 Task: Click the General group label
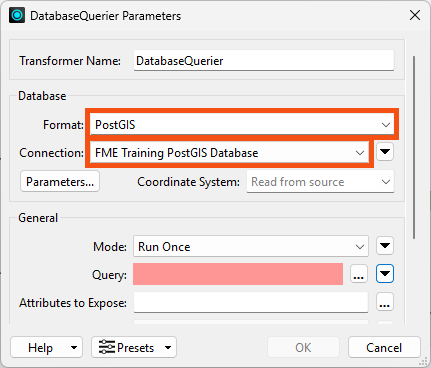click(x=38, y=218)
